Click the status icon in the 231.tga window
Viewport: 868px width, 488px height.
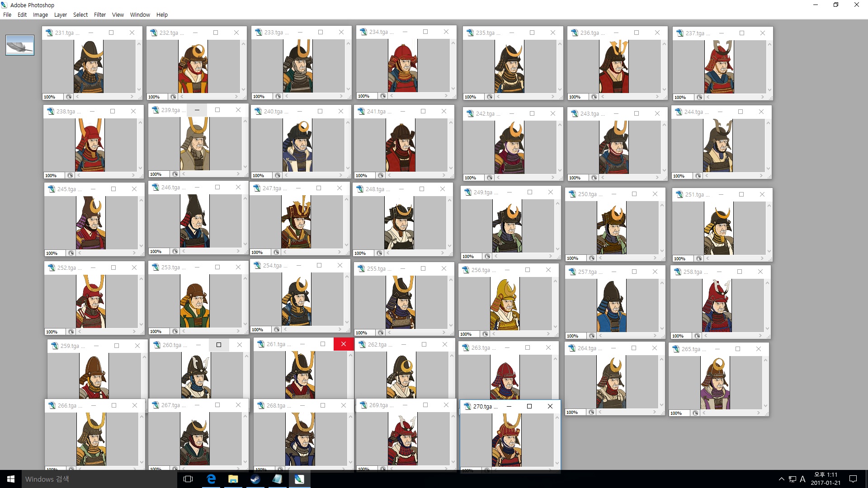(69, 97)
